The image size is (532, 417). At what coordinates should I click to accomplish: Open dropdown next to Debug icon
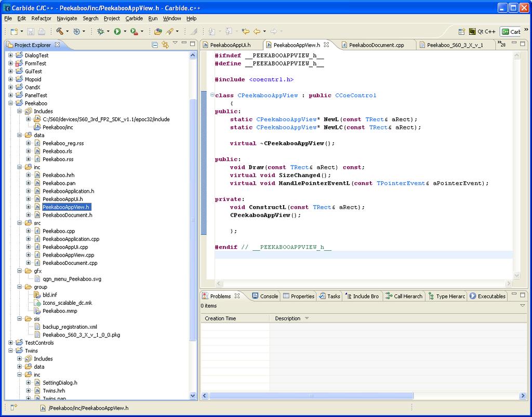tap(108, 32)
